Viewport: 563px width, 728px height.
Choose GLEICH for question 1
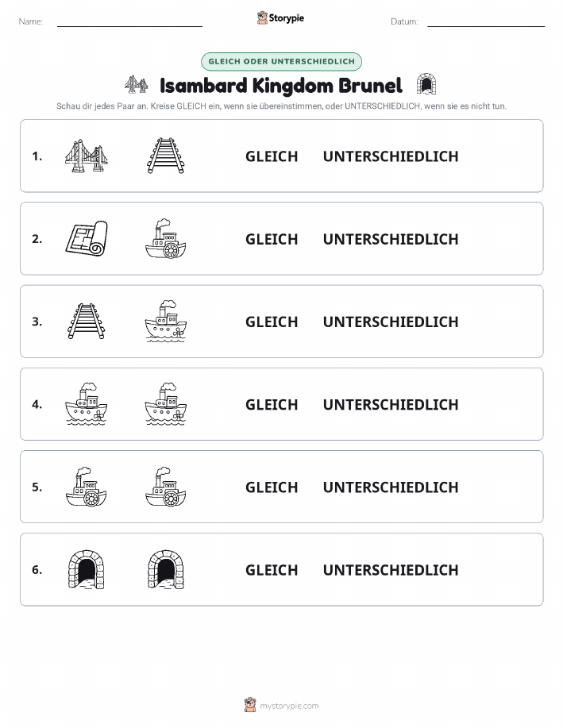[x=272, y=156]
